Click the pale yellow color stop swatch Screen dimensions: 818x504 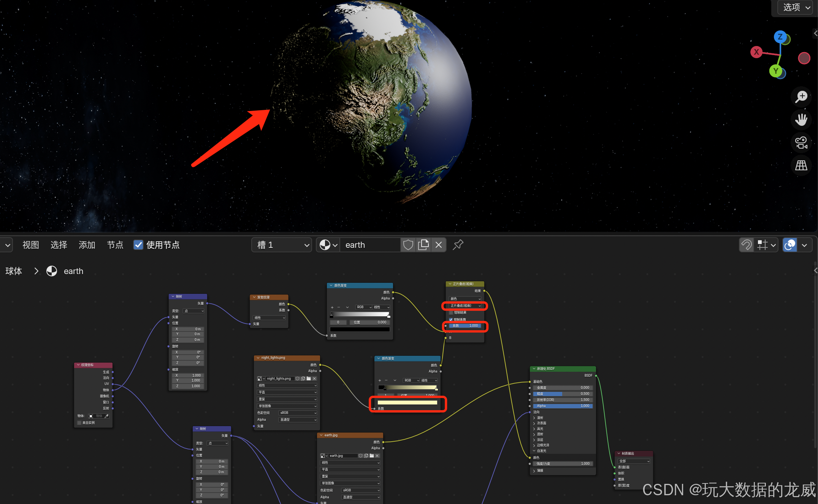click(407, 402)
